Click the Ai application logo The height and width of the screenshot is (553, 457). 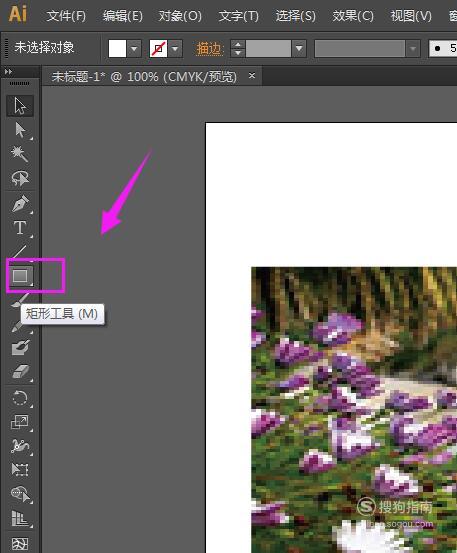click(x=18, y=14)
